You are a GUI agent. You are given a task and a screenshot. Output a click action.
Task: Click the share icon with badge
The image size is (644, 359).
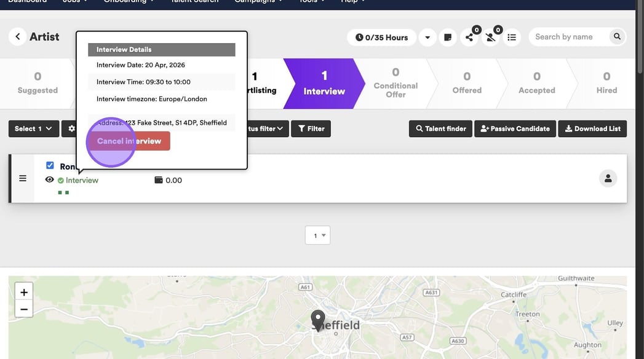pos(470,37)
